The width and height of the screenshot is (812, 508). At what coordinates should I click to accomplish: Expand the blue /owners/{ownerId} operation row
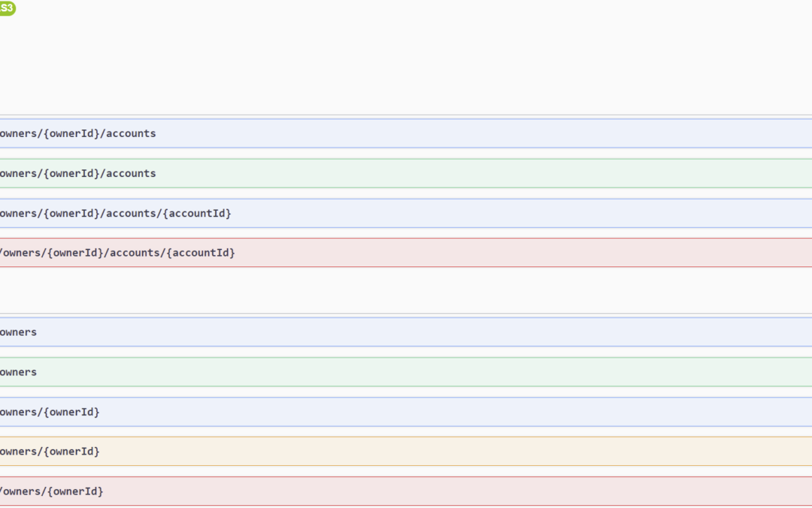(451, 412)
